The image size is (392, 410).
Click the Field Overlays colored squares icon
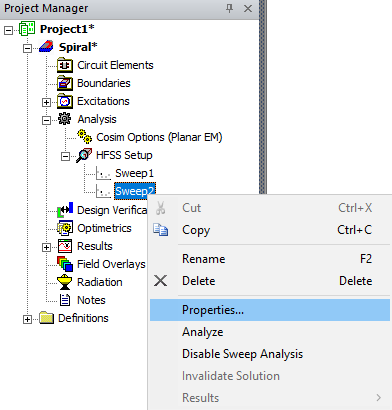(x=65, y=264)
